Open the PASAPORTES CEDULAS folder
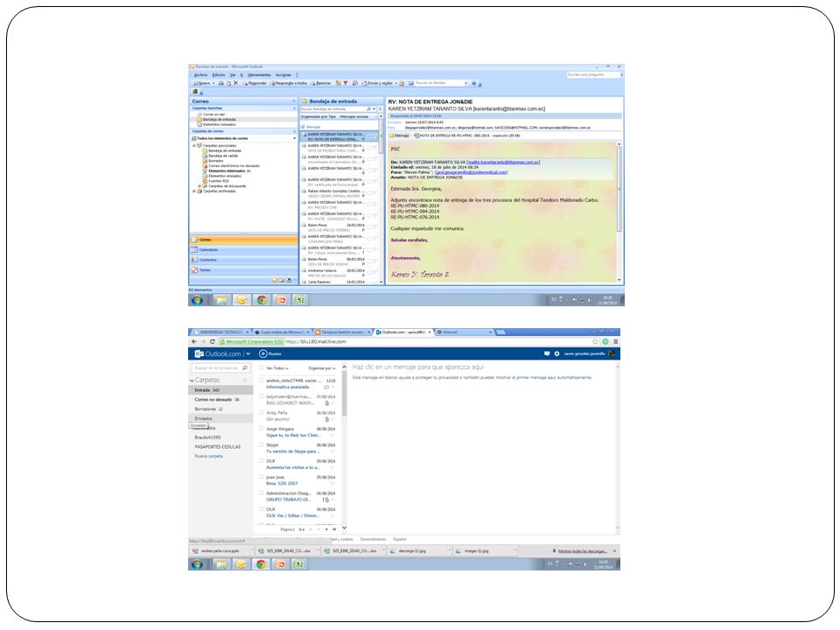The image size is (840, 630). pos(218,447)
